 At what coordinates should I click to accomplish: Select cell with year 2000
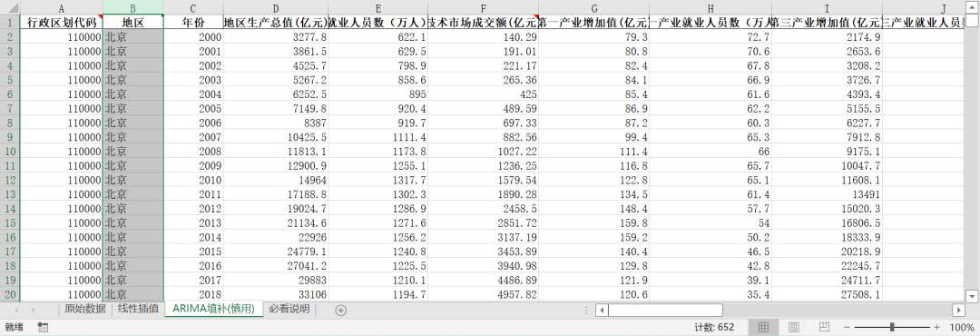[x=193, y=36]
